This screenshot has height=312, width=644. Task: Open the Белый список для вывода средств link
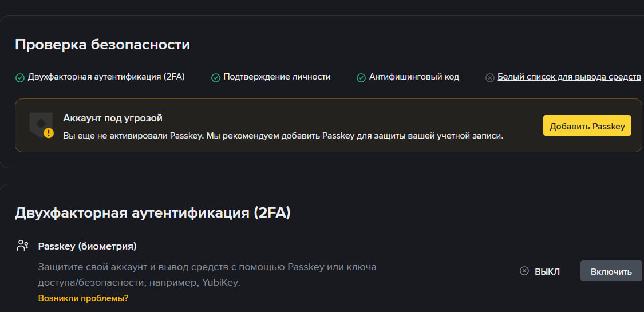569,77
